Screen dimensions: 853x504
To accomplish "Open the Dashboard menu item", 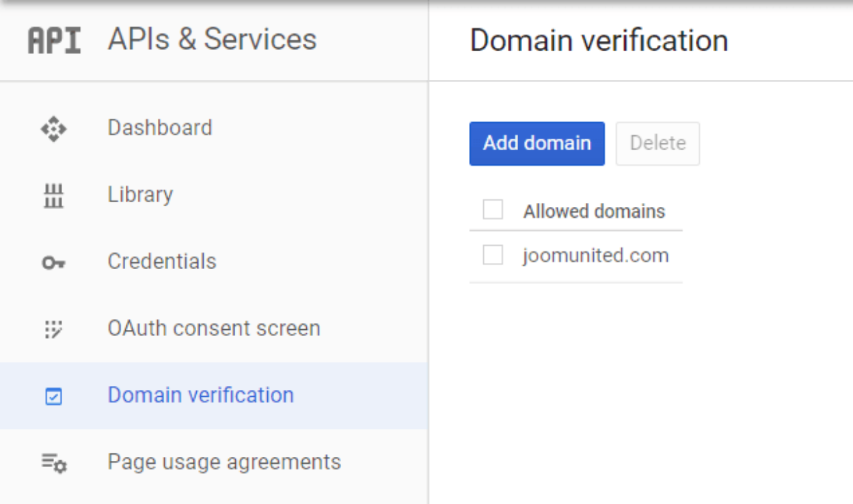I will coord(160,128).
